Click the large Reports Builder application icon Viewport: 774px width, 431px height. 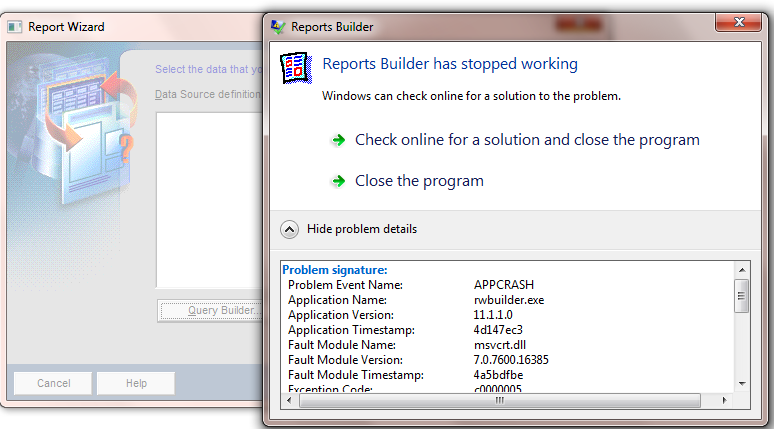297,67
